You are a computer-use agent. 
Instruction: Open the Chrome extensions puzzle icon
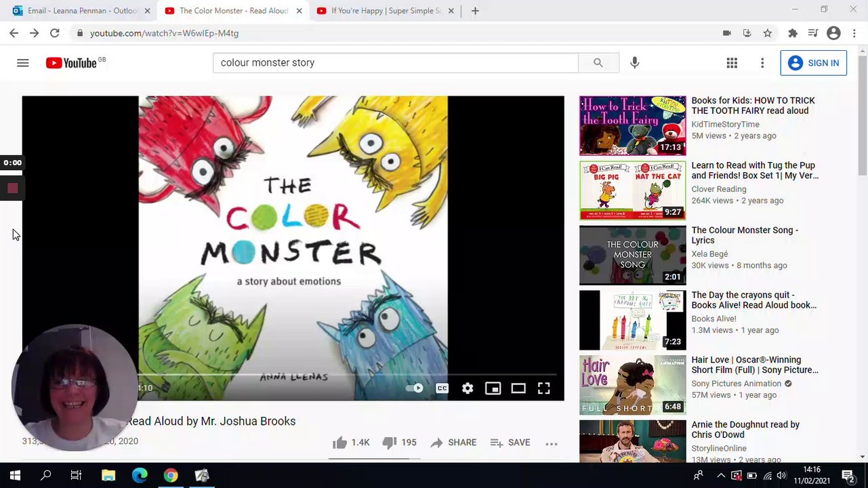click(x=793, y=33)
